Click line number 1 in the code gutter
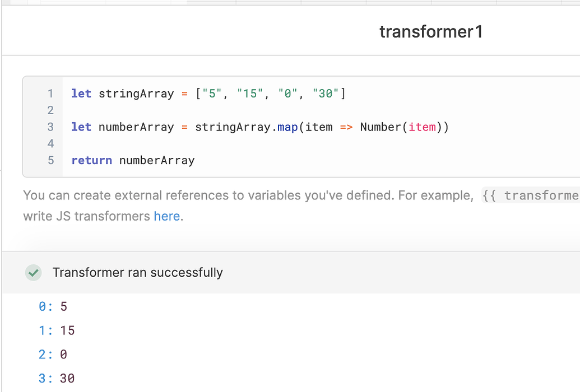Viewport: 580px width, 392px height. [x=50, y=94]
